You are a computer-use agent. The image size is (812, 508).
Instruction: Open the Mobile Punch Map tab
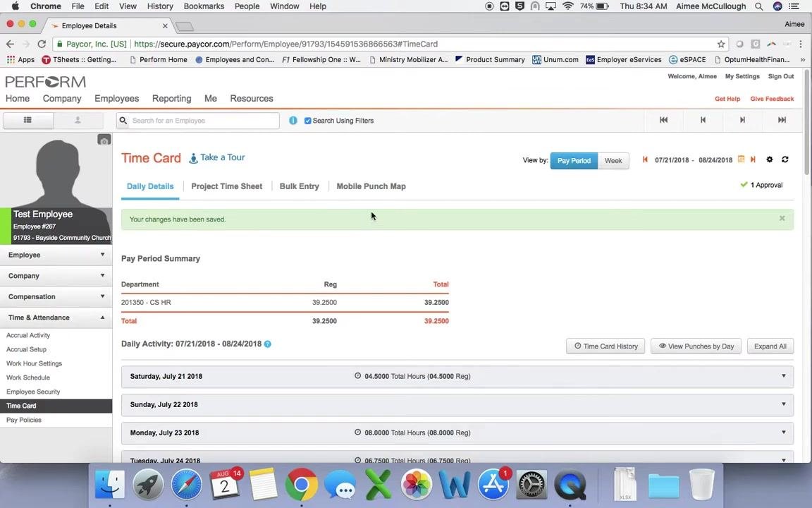click(371, 186)
